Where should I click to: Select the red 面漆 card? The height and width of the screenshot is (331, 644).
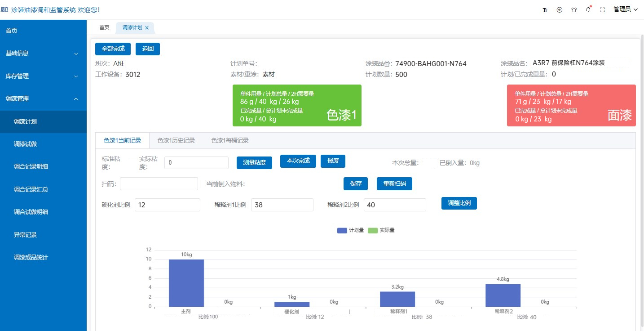point(571,105)
